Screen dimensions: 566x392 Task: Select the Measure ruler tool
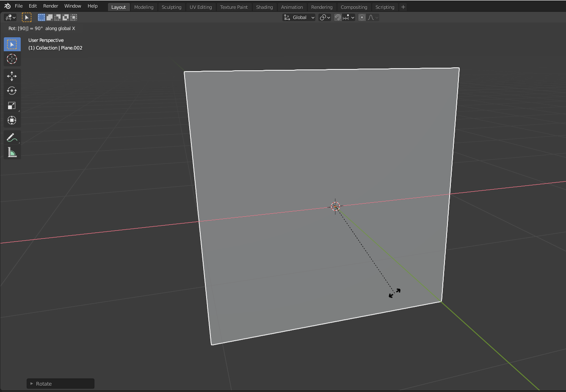point(12,152)
